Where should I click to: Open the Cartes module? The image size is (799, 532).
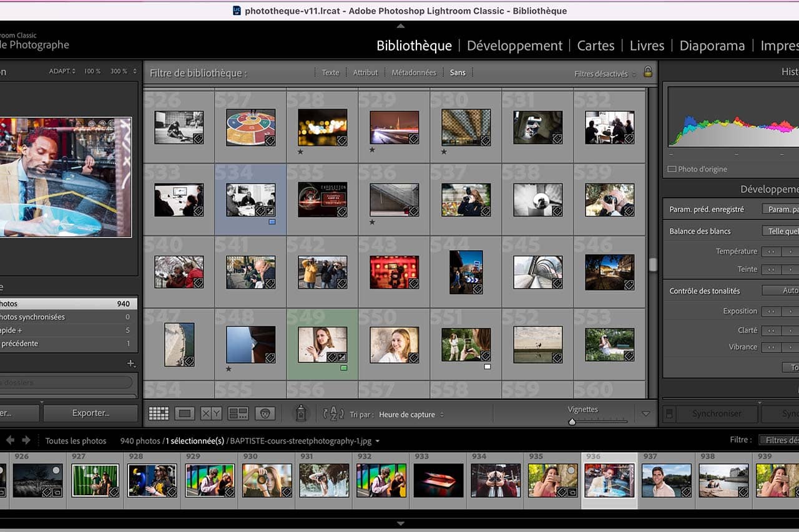(x=596, y=46)
